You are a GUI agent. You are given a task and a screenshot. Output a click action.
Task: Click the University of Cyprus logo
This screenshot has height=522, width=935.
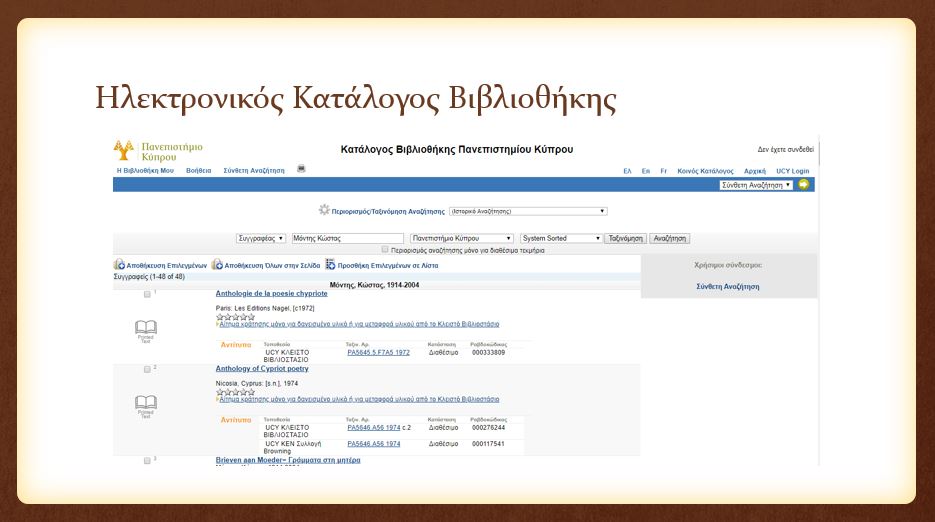pyautogui.click(x=158, y=151)
